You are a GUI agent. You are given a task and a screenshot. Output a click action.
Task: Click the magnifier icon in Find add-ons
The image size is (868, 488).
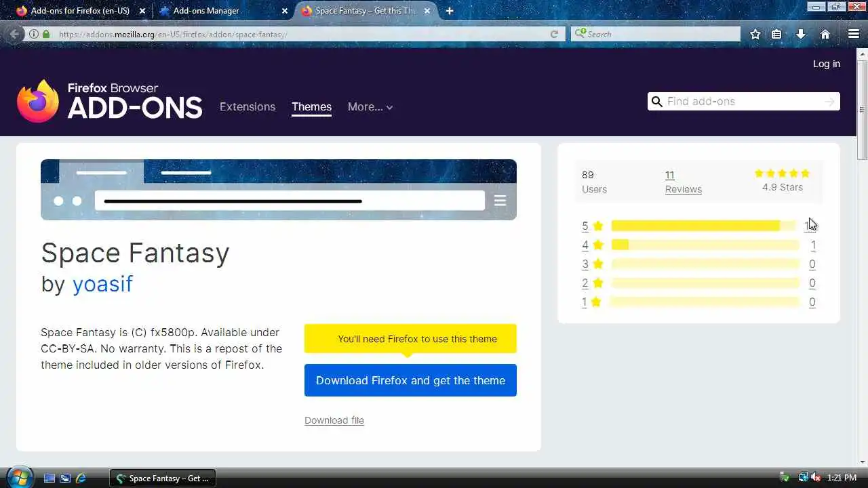click(656, 102)
